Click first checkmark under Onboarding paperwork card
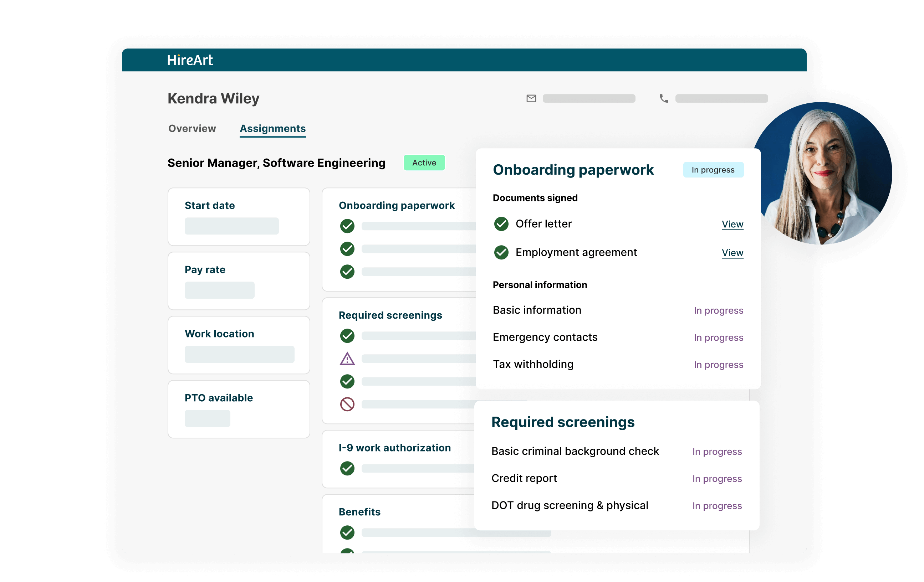The image size is (924, 582). coord(347,226)
